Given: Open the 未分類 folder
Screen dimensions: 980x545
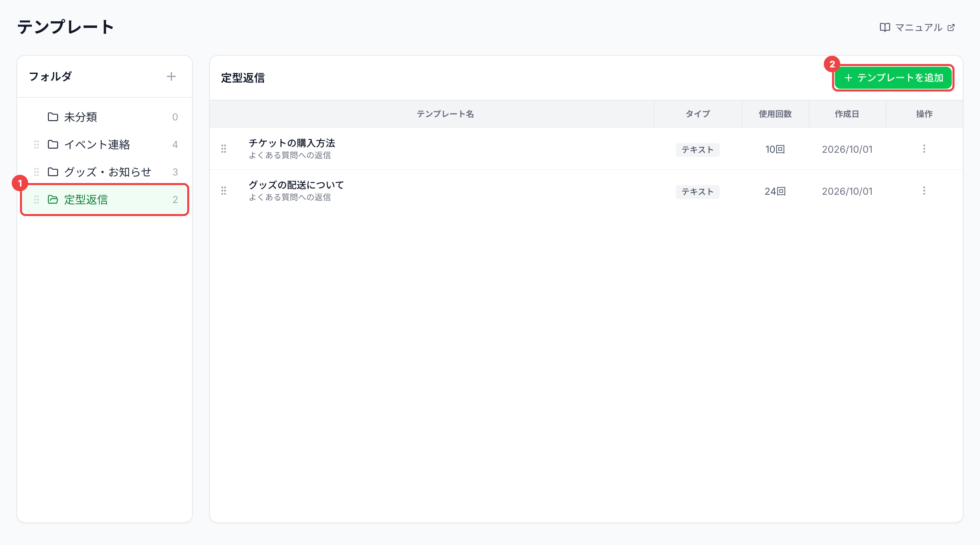Looking at the screenshot, I should coord(105,117).
